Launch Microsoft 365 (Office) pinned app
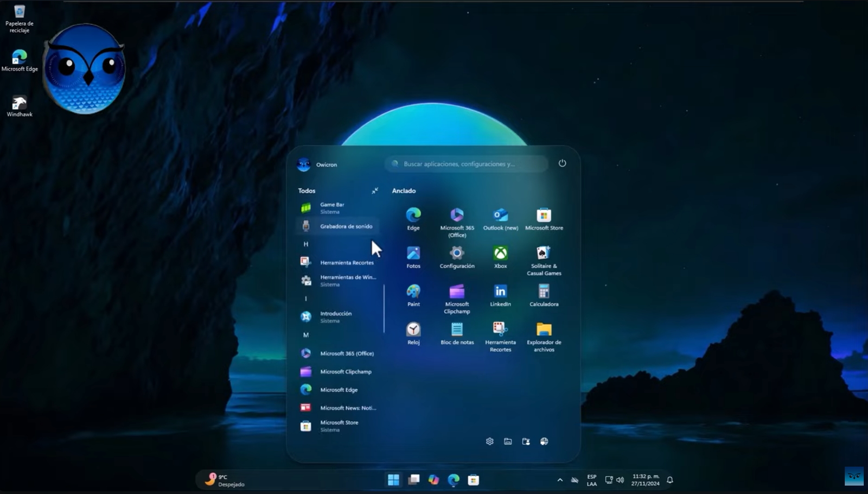This screenshot has height=494, width=868. (457, 223)
